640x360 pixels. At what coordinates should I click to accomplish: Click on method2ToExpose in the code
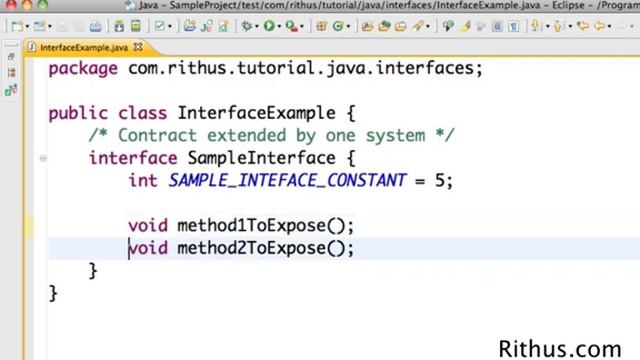click(251, 248)
